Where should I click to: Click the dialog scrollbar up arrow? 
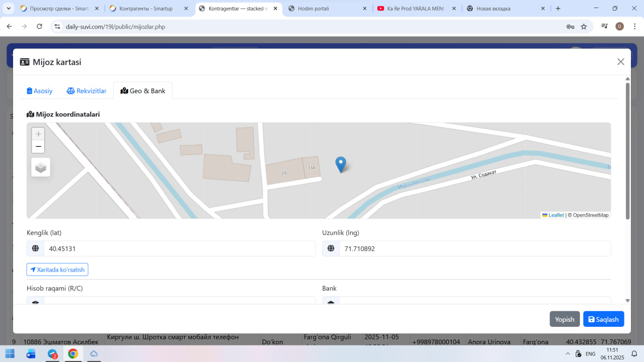(x=627, y=79)
